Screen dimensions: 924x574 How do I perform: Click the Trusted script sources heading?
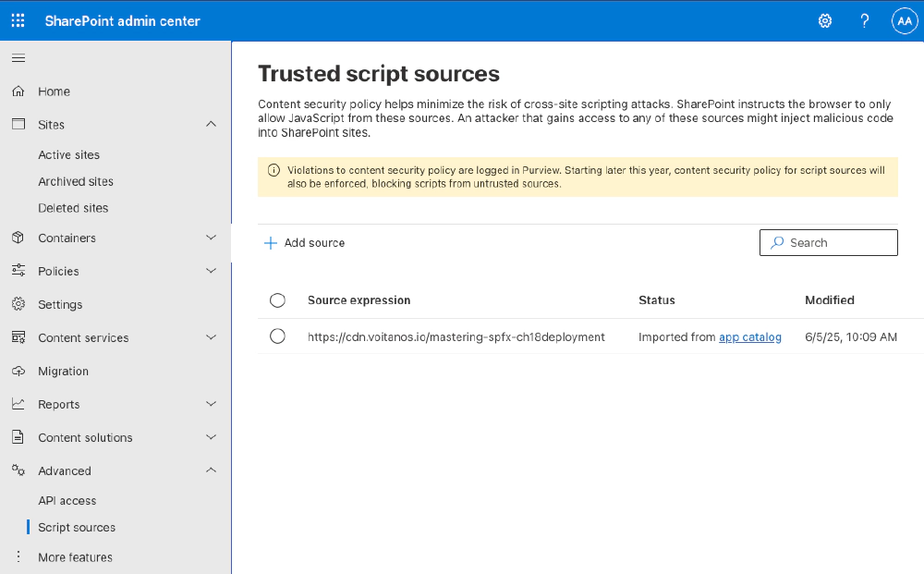click(x=379, y=74)
